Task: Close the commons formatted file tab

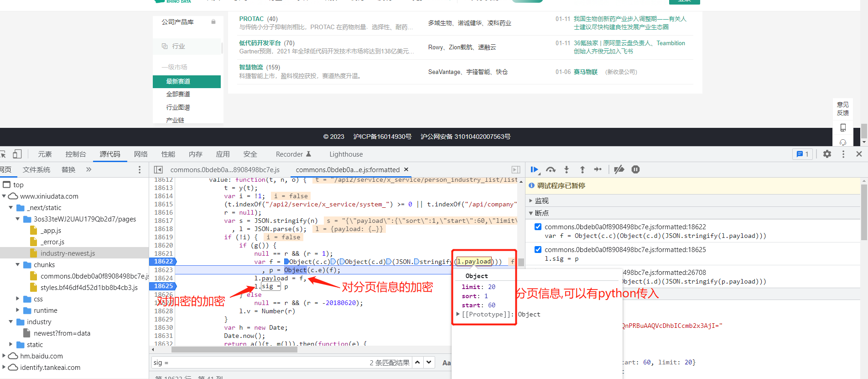Action: (406, 169)
